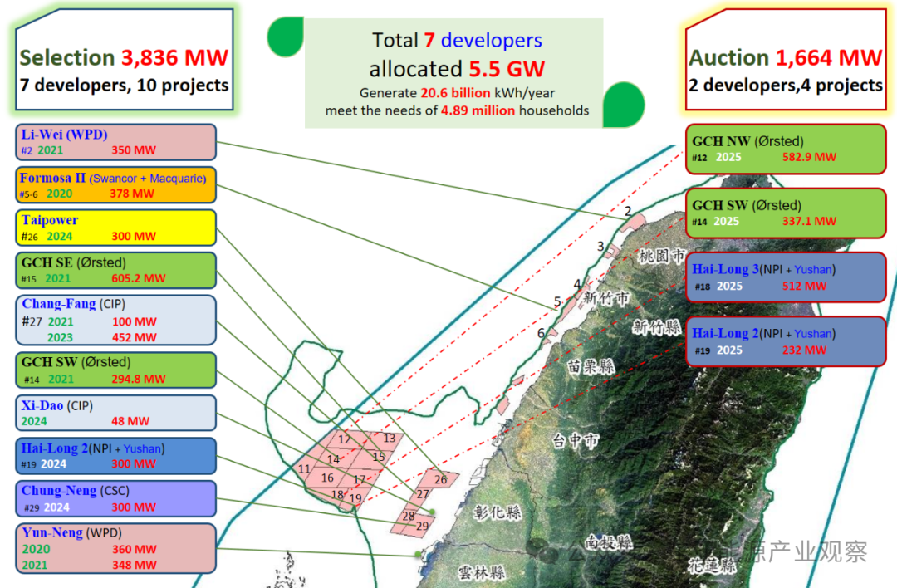
Task: Click the Li-Wei (WPD) project card
Action: [x=115, y=142]
